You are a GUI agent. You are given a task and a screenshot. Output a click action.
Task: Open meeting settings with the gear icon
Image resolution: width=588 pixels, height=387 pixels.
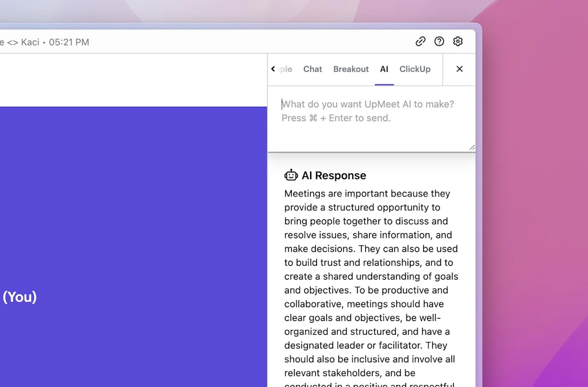point(458,41)
